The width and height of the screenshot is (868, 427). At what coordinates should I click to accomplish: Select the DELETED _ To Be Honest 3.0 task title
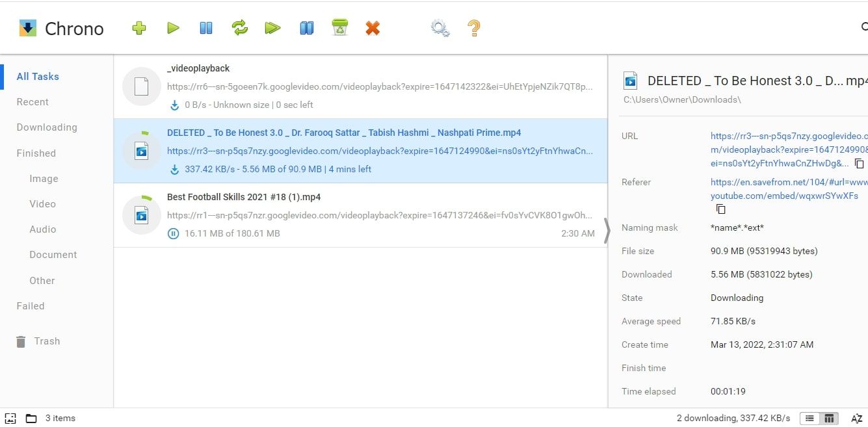point(344,133)
